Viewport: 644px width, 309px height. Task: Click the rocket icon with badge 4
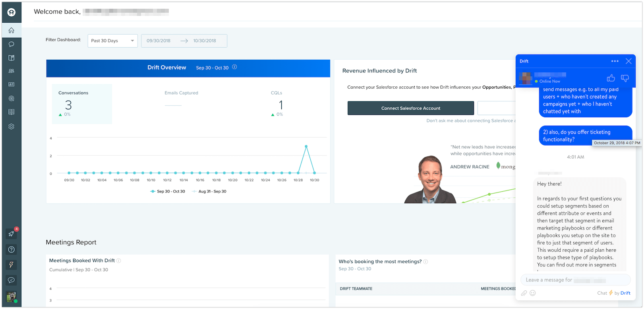[x=12, y=234]
